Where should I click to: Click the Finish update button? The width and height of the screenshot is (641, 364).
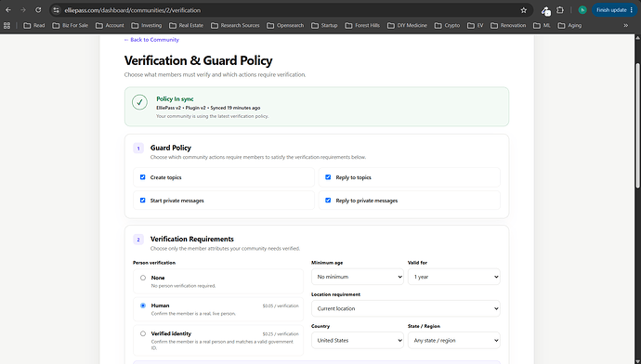(615, 10)
